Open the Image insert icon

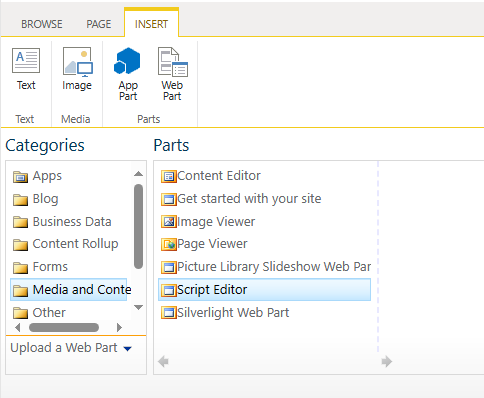tap(77, 61)
